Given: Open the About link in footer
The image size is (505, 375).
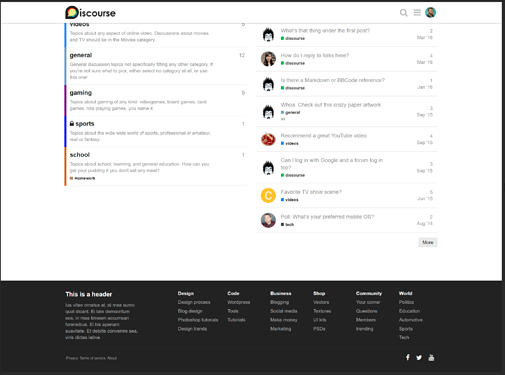Looking at the screenshot, I should coord(112,358).
